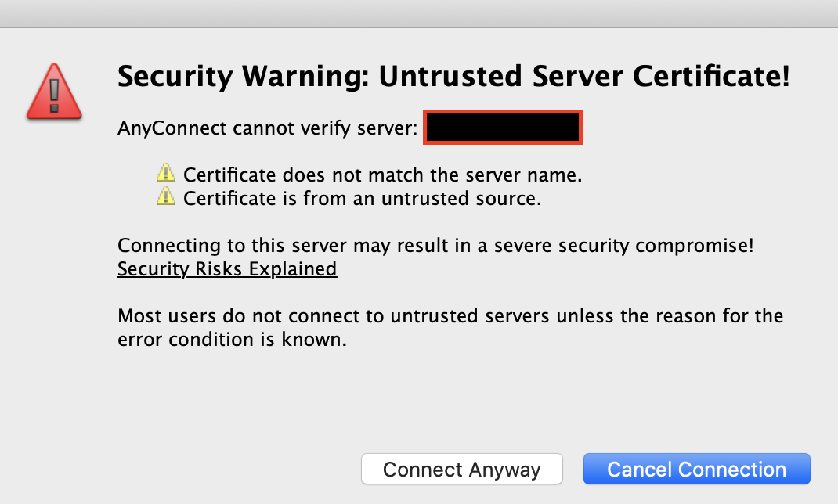This screenshot has height=504, width=838.
Task: Click the yellow caution icon beside 'does not match'
Action: pyautogui.click(x=166, y=173)
